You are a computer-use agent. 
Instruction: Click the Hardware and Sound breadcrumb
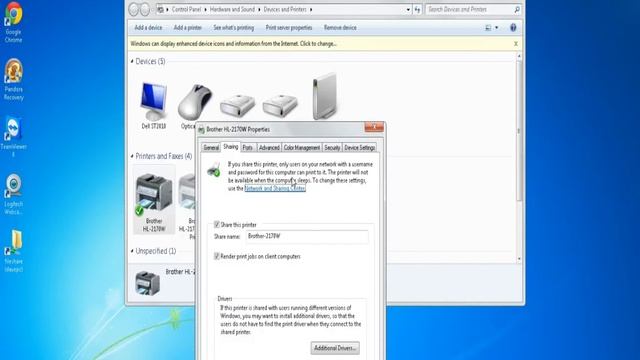232,9
